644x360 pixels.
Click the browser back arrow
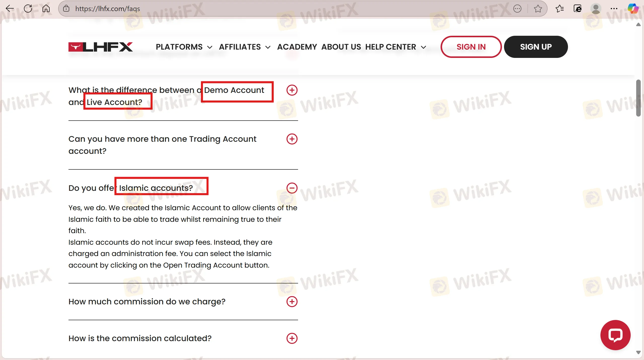10,9
